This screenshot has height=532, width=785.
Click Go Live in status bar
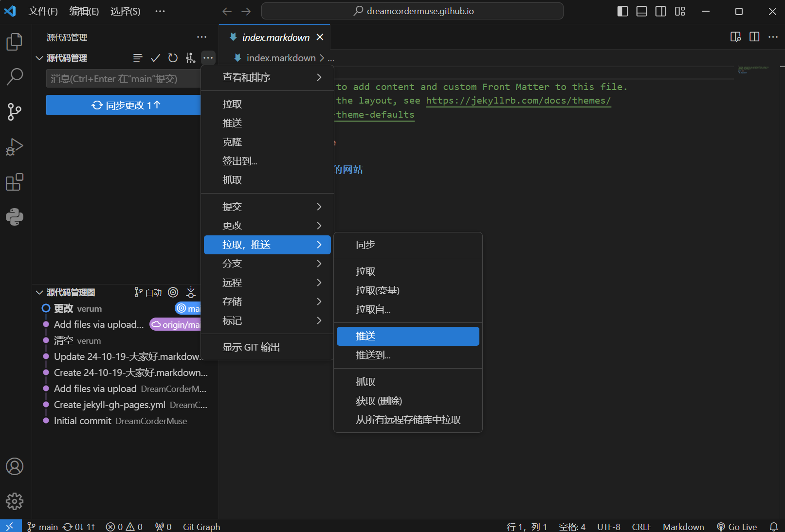coord(737,527)
